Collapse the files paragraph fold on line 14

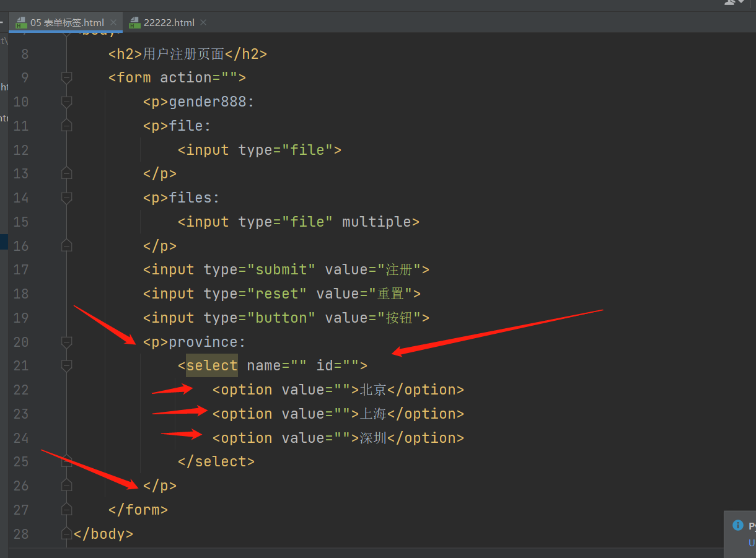tap(66, 198)
